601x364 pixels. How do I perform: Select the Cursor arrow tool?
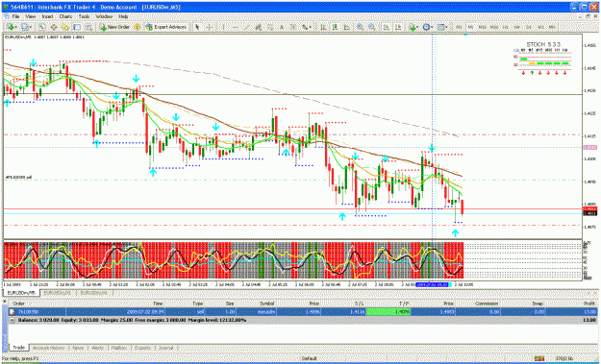pyautogui.click(x=197, y=27)
